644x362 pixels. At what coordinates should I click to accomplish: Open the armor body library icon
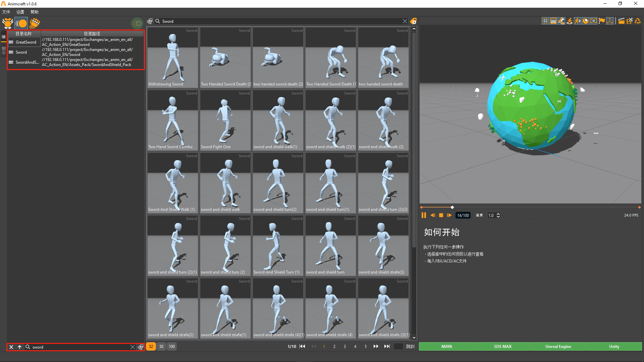(8, 23)
